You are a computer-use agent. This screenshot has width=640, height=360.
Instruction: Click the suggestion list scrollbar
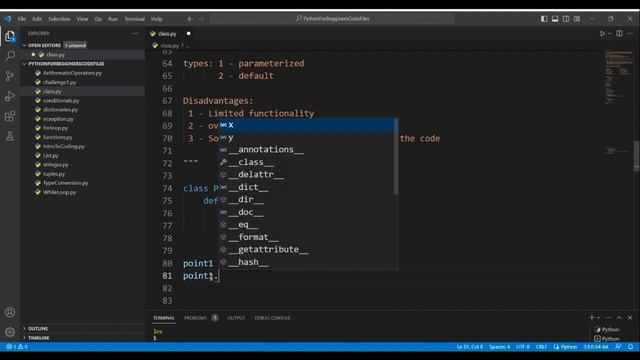point(396,156)
